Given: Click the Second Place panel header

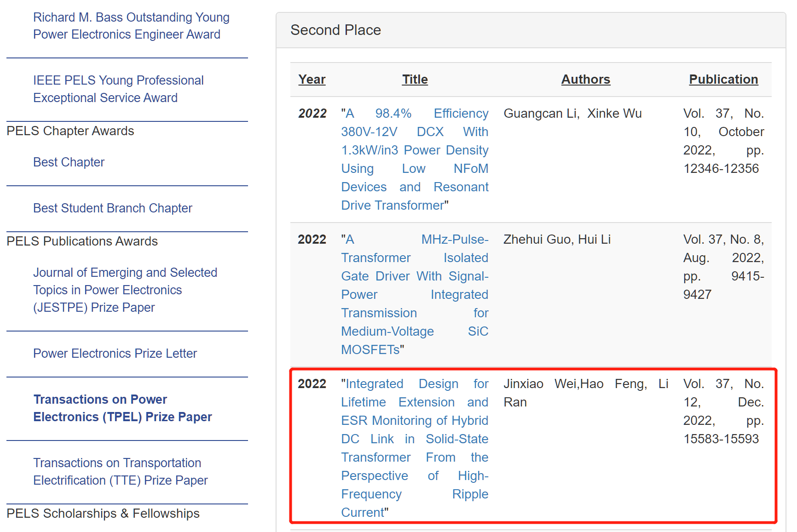Looking at the screenshot, I should 335,30.
